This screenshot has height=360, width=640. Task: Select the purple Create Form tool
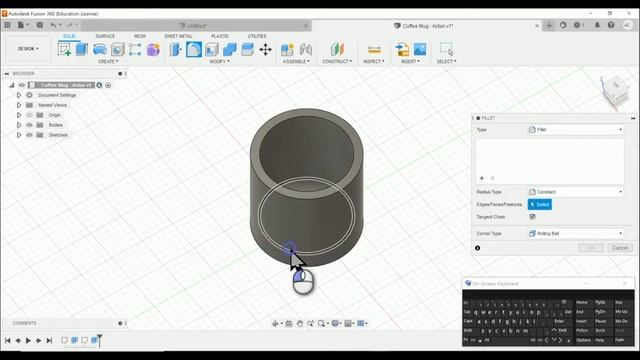coord(153,49)
